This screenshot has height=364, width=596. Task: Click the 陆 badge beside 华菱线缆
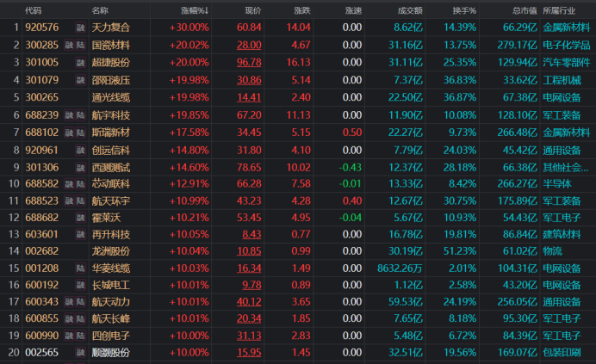(x=80, y=268)
